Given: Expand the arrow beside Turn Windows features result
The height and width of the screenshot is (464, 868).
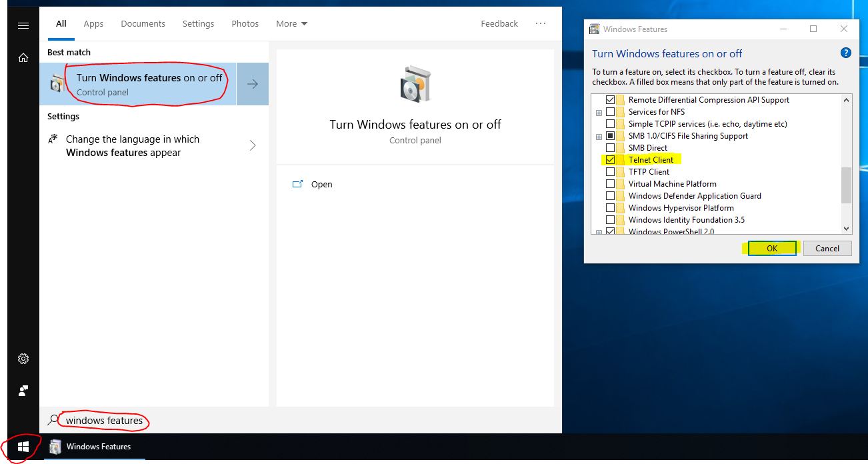Looking at the screenshot, I should (x=253, y=84).
